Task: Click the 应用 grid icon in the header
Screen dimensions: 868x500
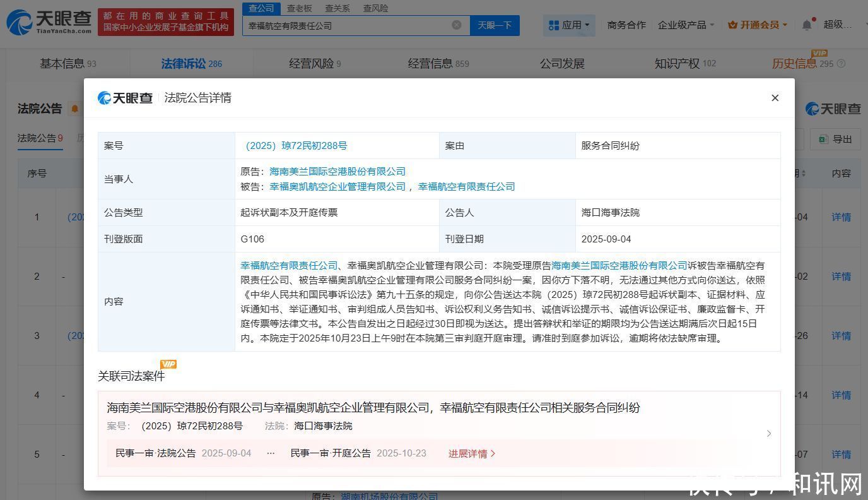Action: [554, 25]
